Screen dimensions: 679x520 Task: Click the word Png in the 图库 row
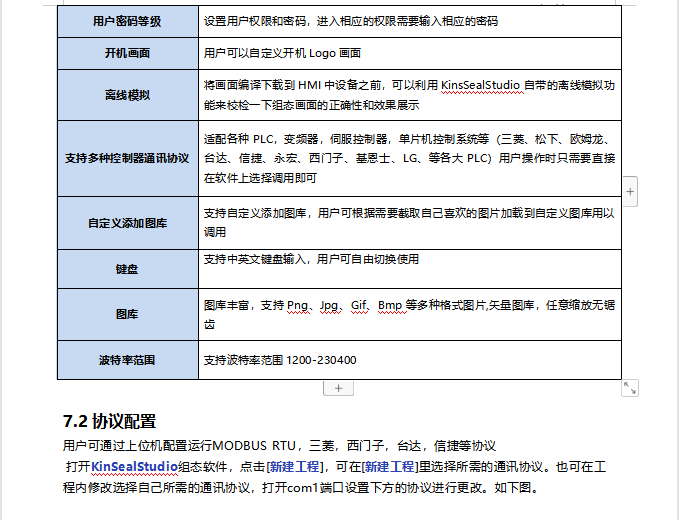(297, 305)
